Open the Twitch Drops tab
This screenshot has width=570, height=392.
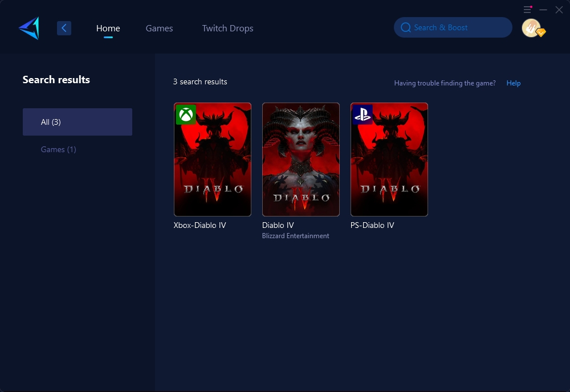click(227, 28)
